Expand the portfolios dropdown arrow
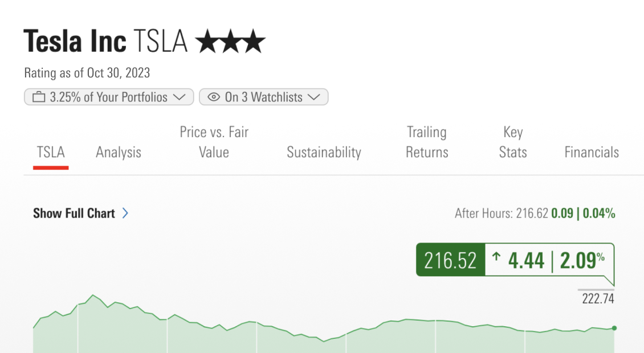 coord(179,97)
